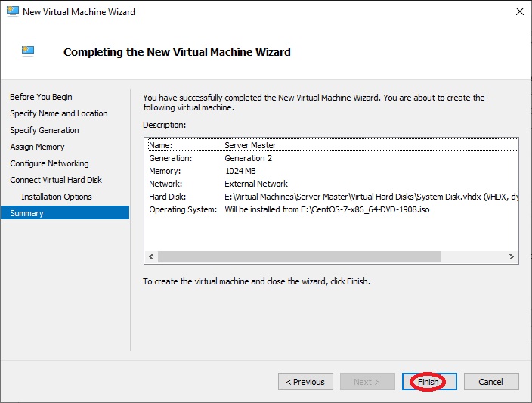532x403 pixels.
Task: Click the virtual machine icon beside the page heading
Action: [28, 51]
